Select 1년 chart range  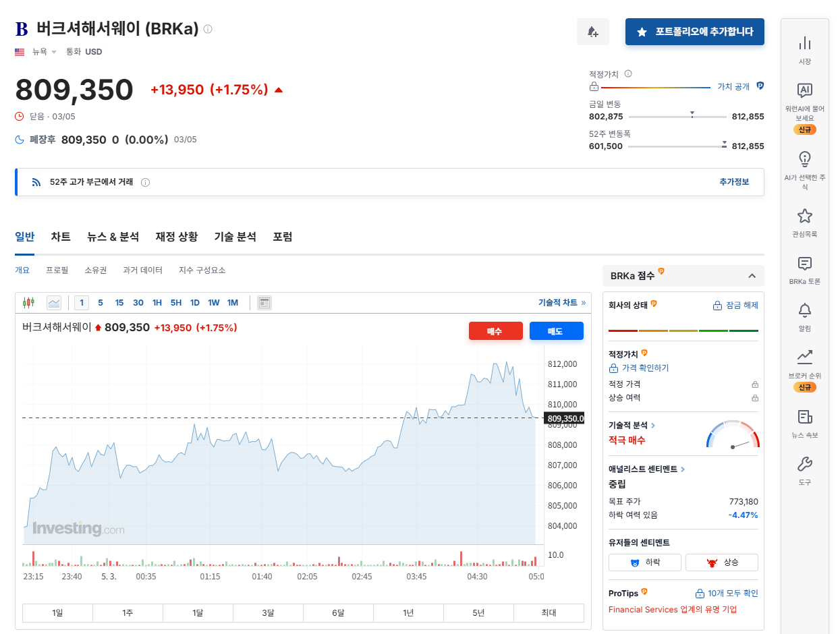(x=408, y=613)
